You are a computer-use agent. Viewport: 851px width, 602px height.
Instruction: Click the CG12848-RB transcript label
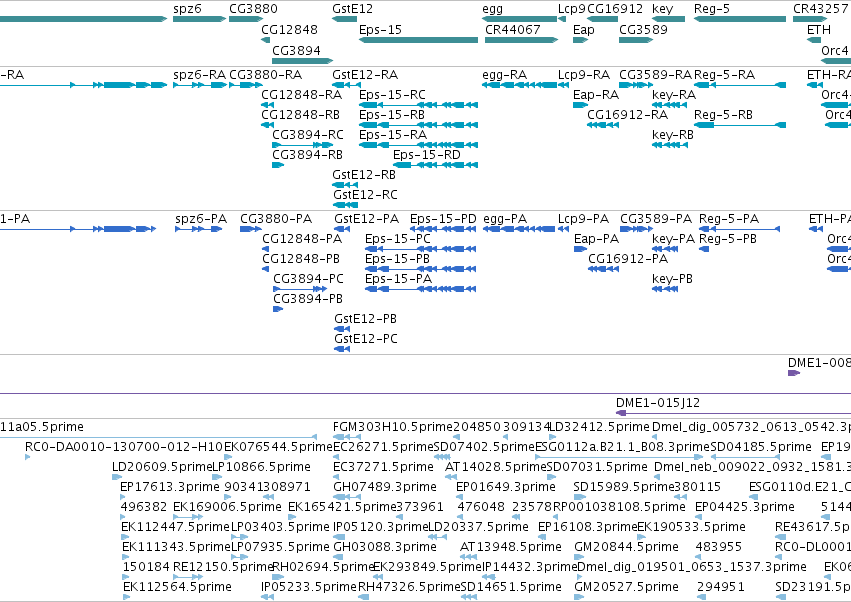pyautogui.click(x=301, y=115)
